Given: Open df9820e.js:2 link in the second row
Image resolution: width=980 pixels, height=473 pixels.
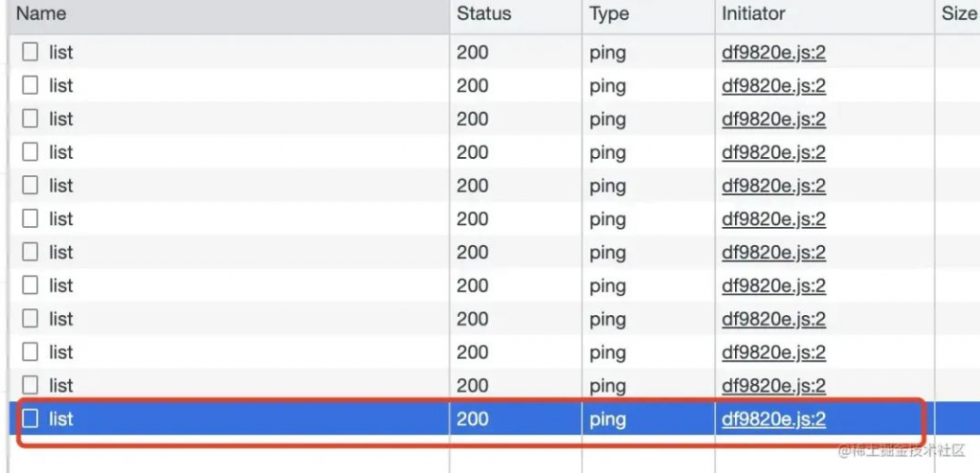Looking at the screenshot, I should click(x=773, y=86).
